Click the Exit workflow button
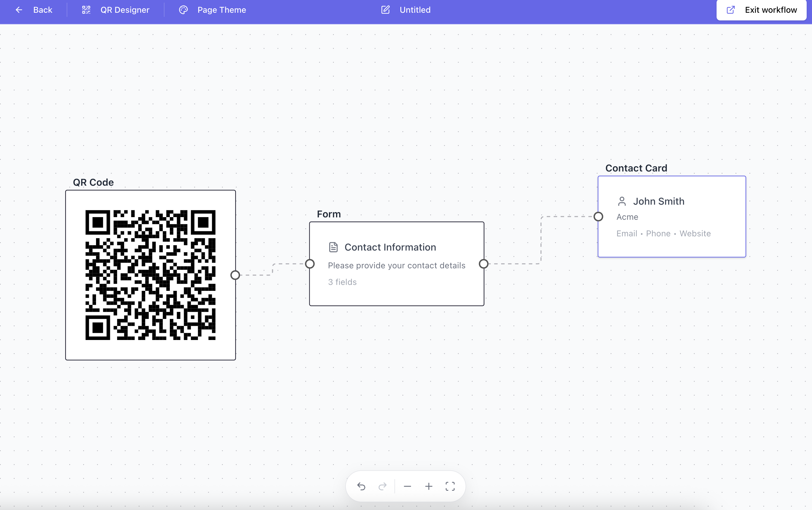This screenshot has width=812, height=510. tap(771, 10)
